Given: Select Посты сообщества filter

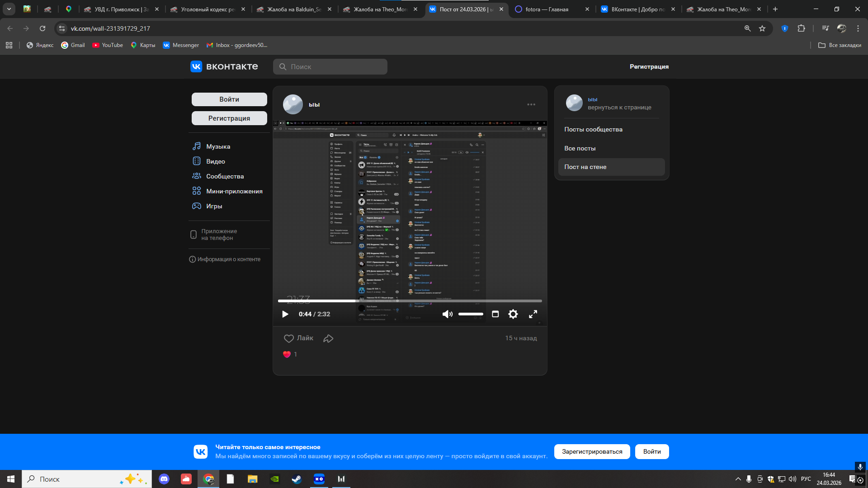Looking at the screenshot, I should (x=593, y=129).
